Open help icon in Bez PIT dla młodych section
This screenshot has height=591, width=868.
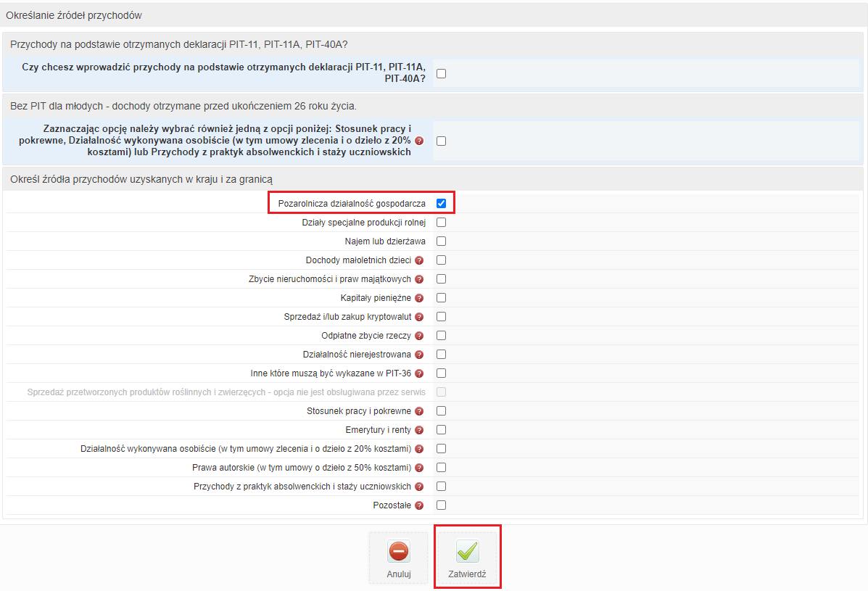click(x=419, y=141)
